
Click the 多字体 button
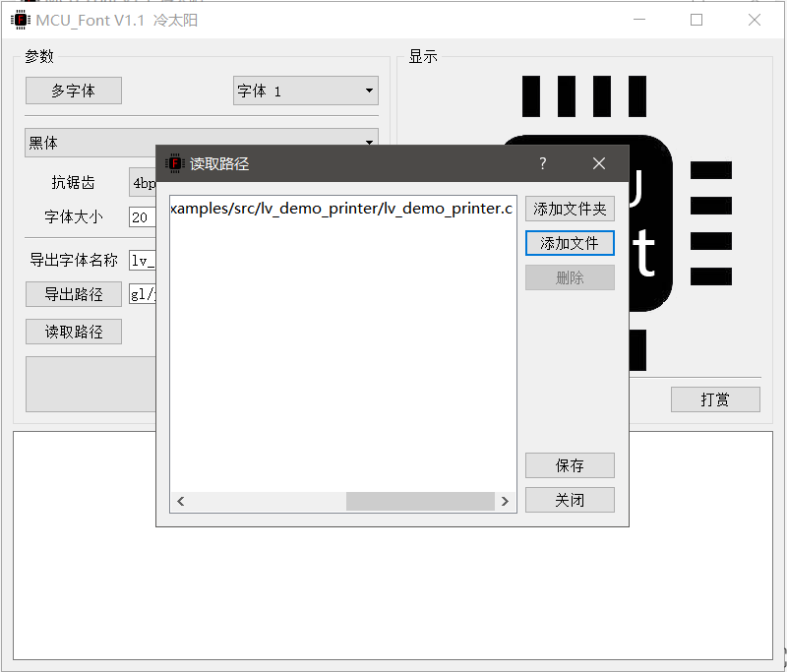[x=73, y=91]
